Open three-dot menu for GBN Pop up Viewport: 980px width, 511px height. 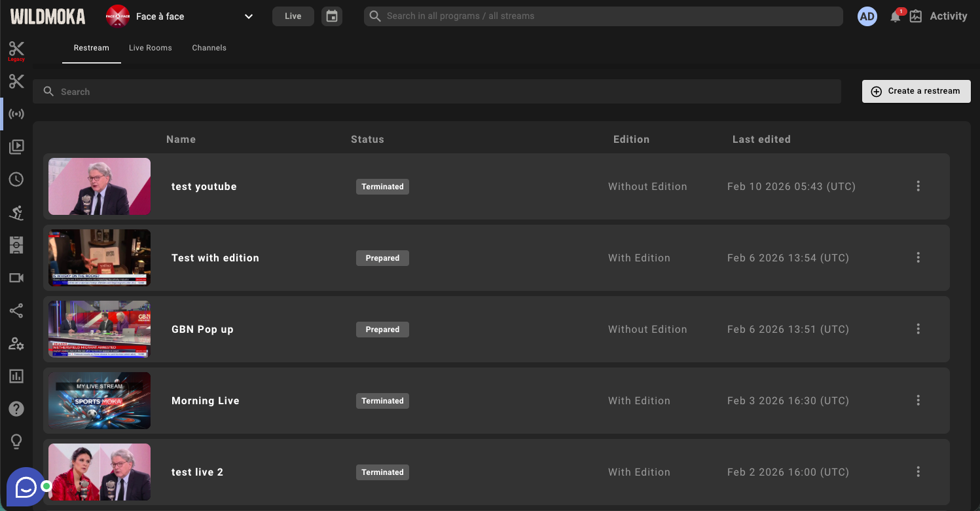pos(918,329)
